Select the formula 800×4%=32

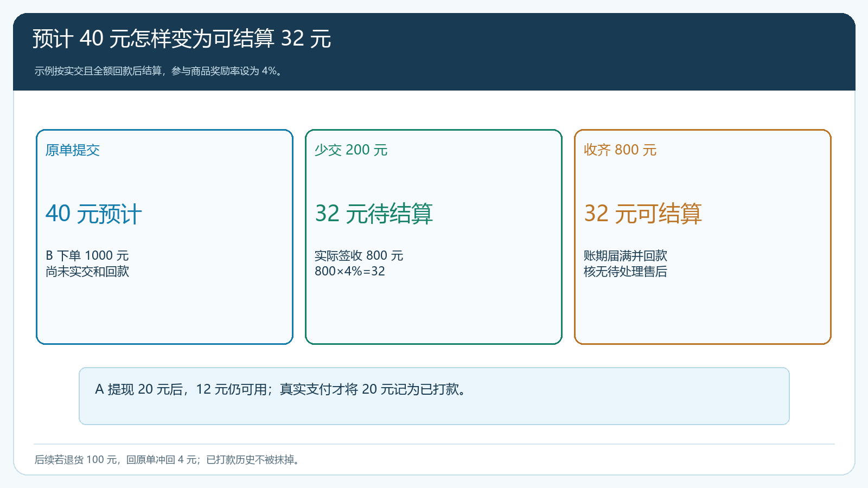(x=350, y=271)
